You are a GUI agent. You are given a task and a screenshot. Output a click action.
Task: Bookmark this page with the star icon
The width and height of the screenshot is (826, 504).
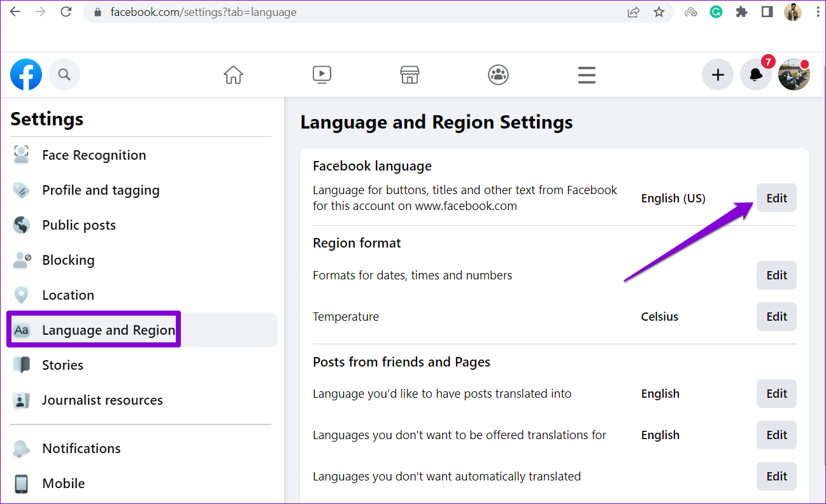pos(659,12)
